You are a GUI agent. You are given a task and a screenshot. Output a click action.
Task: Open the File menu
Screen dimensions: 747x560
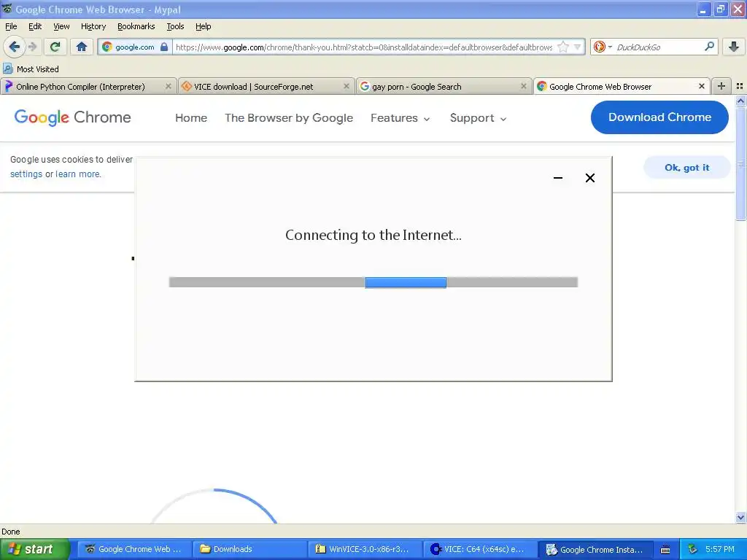coord(11,26)
